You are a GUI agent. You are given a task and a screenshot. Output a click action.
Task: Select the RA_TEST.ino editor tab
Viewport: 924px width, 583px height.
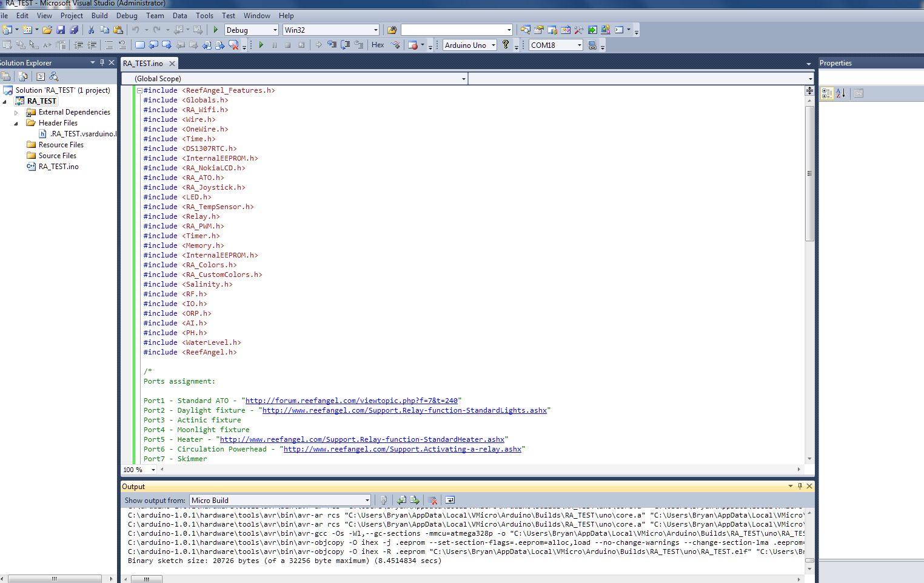point(143,63)
